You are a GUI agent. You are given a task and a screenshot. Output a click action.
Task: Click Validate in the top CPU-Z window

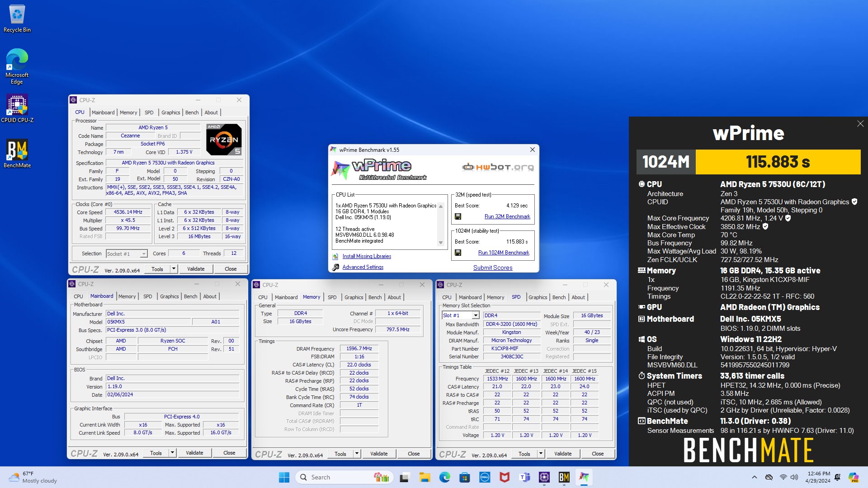tap(196, 269)
